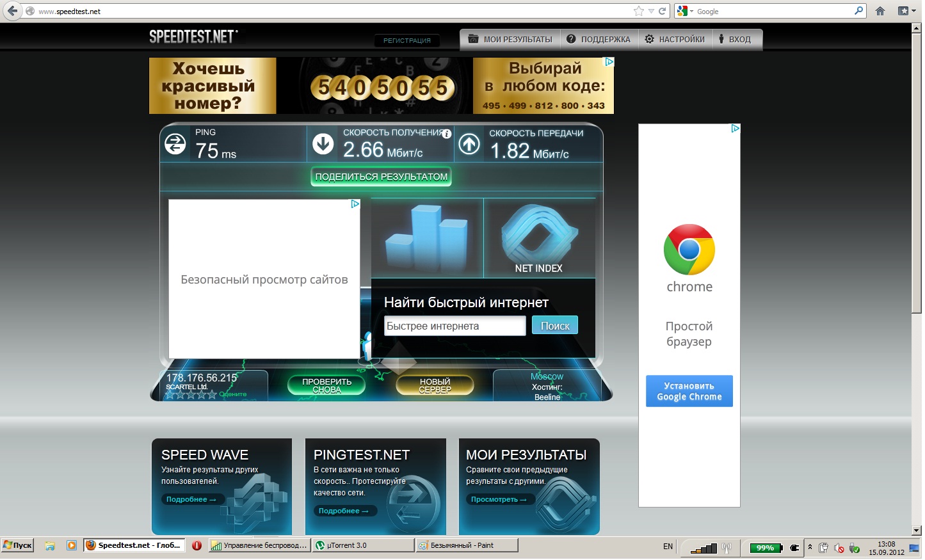Click the AdChoices icon on top banner

(x=609, y=62)
